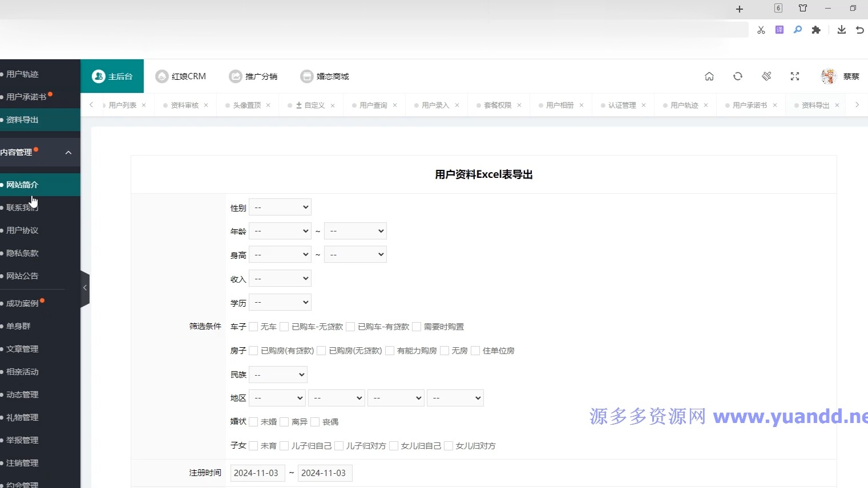This screenshot has height=488, width=868.
Task: Switch to 婚恋商城 top tab
Action: point(325,76)
